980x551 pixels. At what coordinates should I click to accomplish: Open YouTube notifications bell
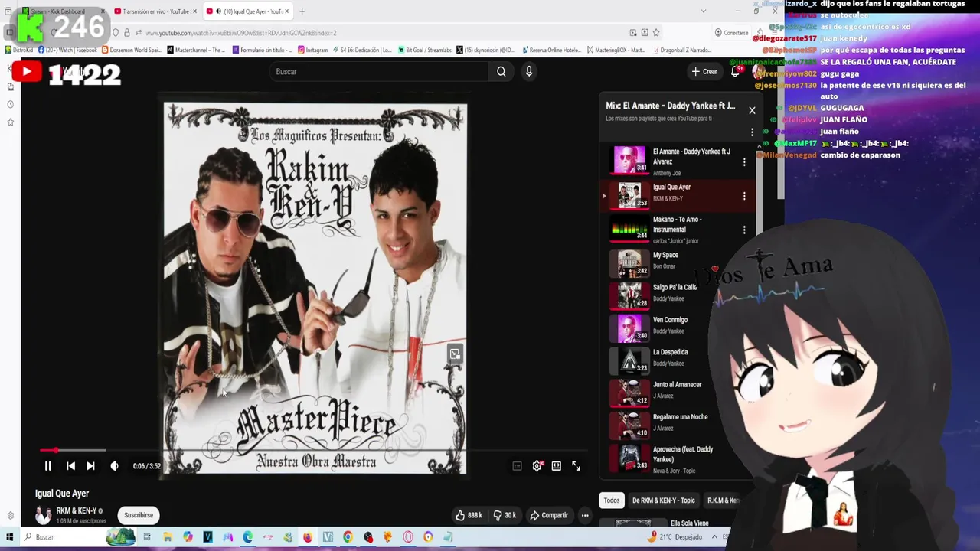pos(735,71)
